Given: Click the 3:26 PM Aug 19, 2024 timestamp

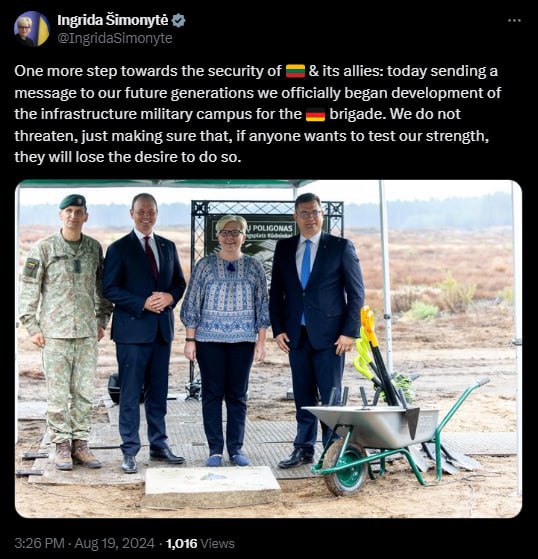Looking at the screenshot, I should click(x=85, y=543).
